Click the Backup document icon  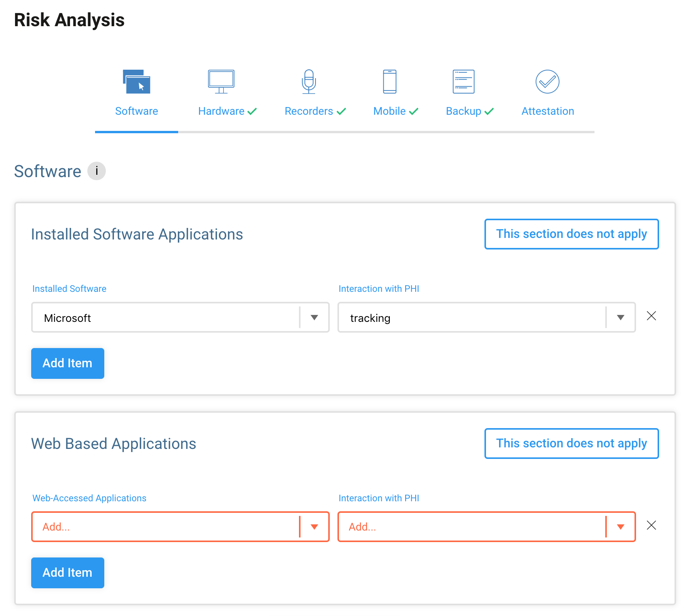pyautogui.click(x=464, y=82)
